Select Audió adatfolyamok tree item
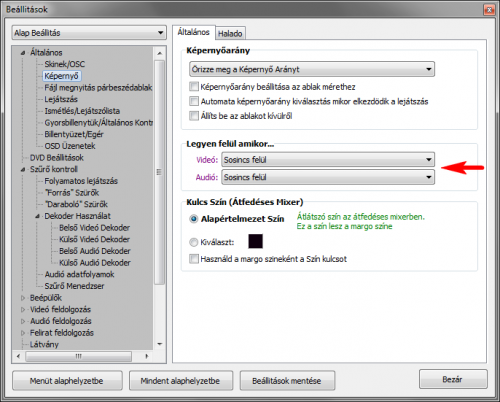This screenshot has height=402, width=500. point(79,274)
